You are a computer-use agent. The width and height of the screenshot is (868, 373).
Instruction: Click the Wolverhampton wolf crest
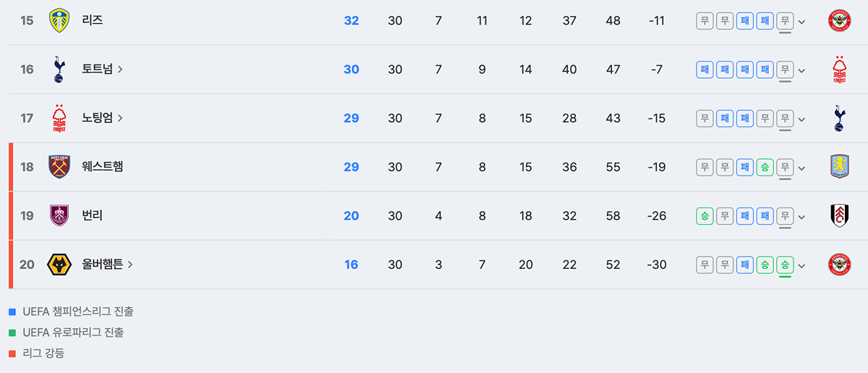point(59,265)
